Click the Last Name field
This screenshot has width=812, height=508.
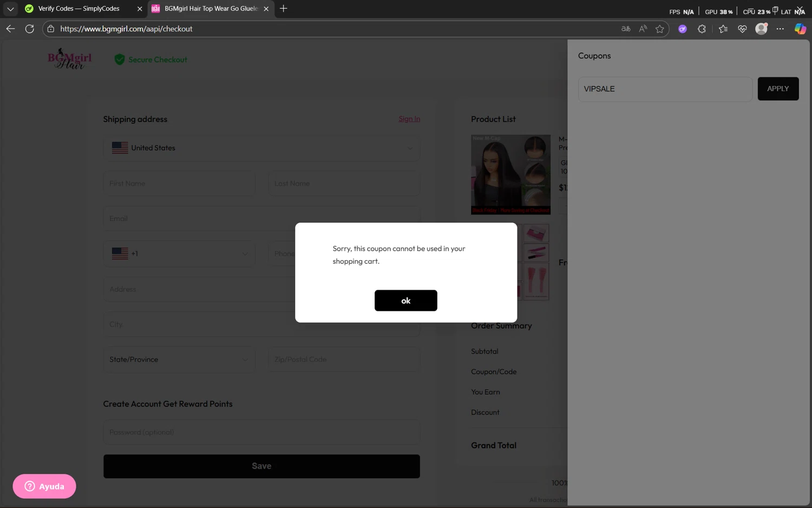point(344,184)
